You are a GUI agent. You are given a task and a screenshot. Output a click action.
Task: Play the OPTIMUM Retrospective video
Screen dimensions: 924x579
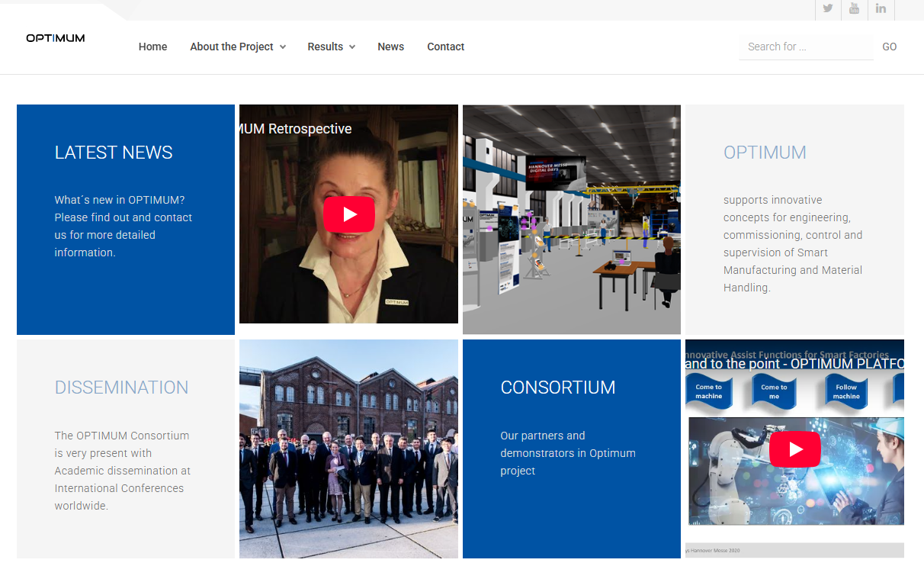[348, 214]
